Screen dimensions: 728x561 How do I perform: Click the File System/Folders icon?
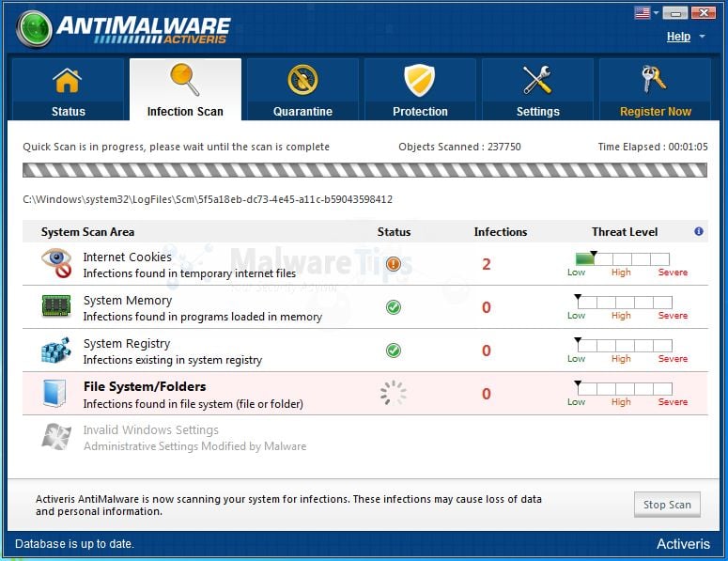(x=54, y=394)
